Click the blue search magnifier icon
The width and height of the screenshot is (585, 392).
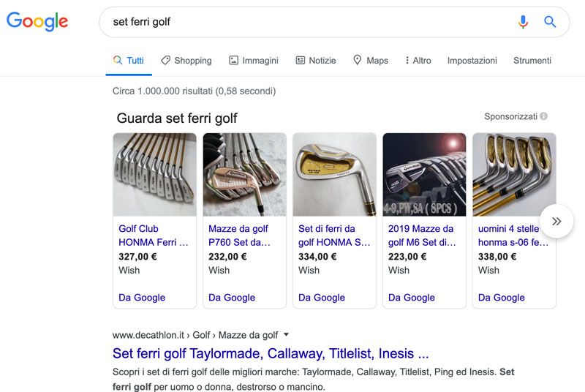point(551,22)
